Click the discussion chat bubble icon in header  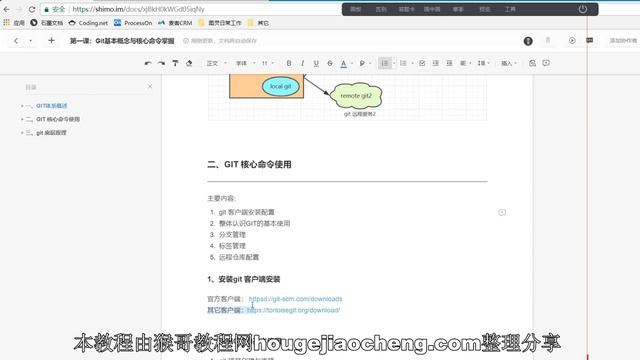click(589, 40)
